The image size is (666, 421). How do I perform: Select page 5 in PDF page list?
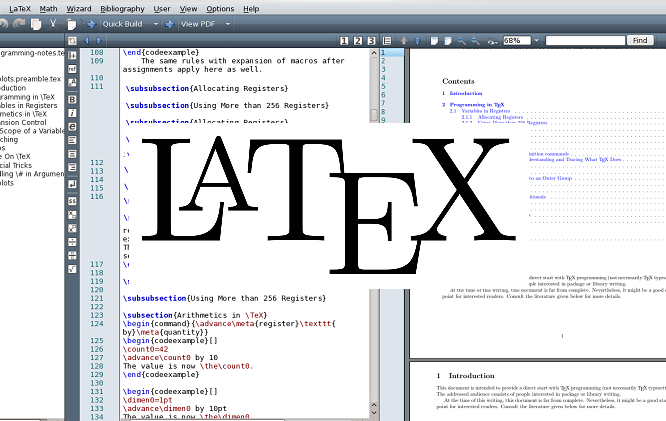[392, 86]
